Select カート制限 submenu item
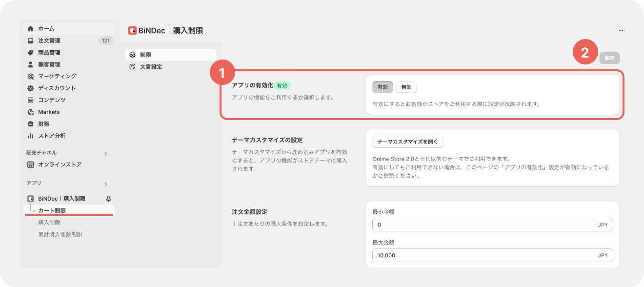 pyautogui.click(x=68, y=210)
